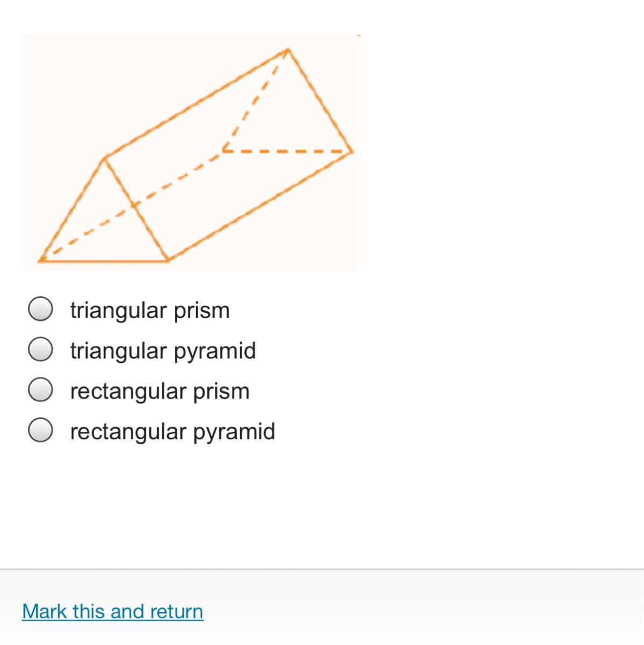Click the topmost vertex of the figure
This screenshot has height=645, width=644.
[x=288, y=49]
